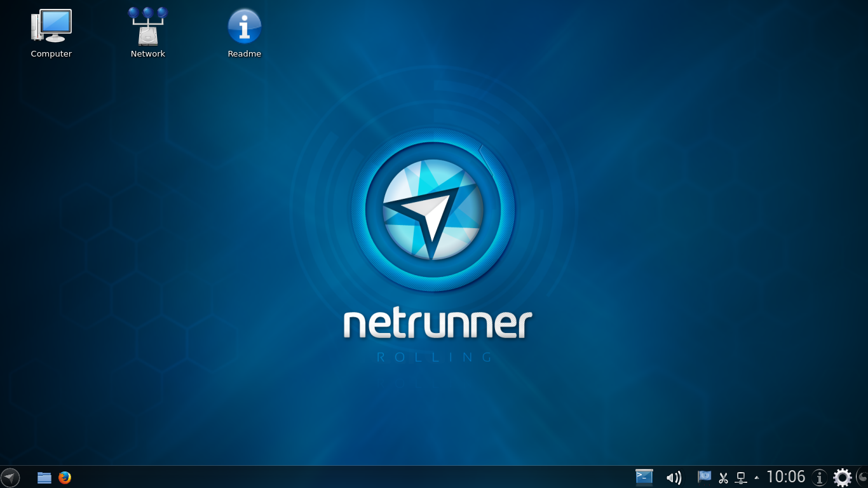
Task: Expand hidden system tray icons arrow
Action: pyautogui.click(x=756, y=478)
